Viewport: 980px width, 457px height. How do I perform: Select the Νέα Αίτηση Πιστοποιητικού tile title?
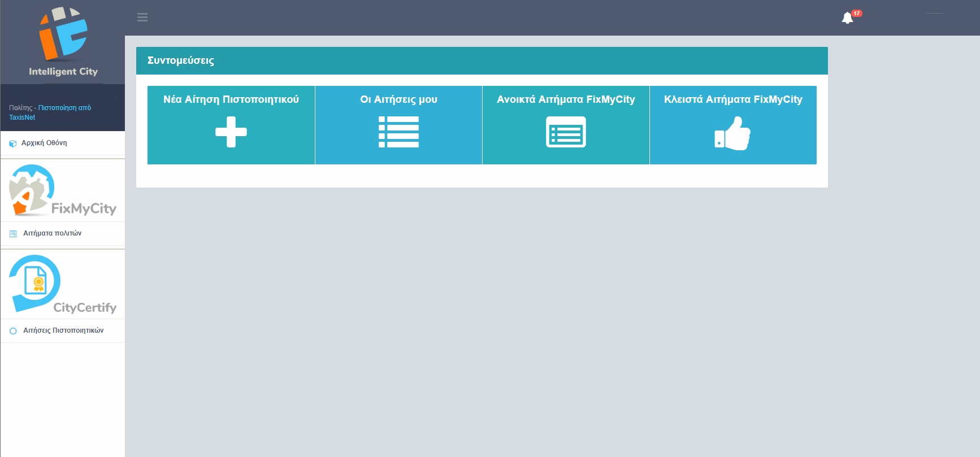coord(231,99)
